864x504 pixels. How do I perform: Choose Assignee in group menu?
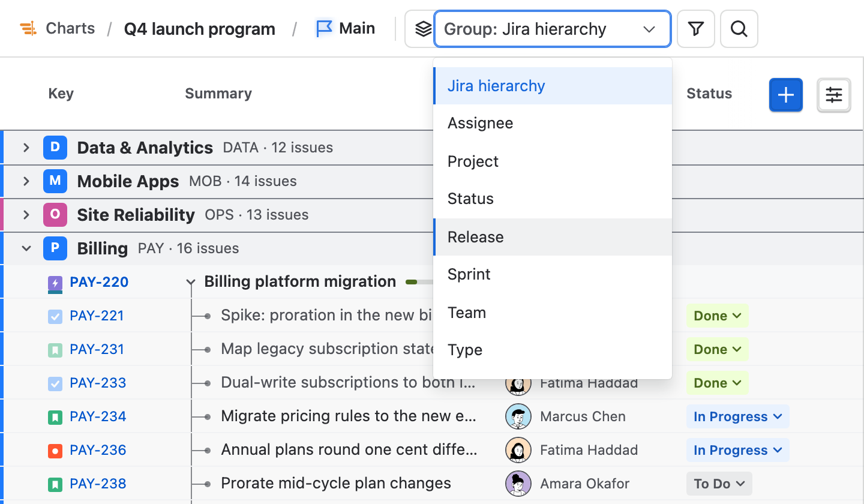tap(552, 124)
